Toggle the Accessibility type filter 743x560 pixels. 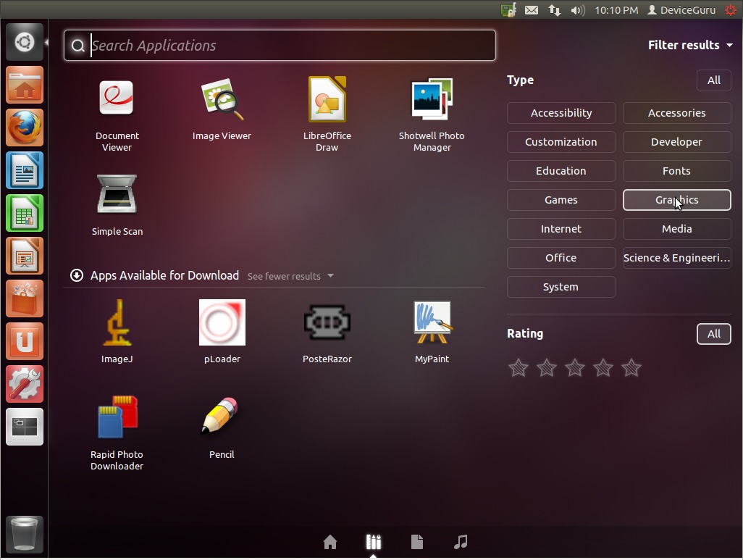[x=561, y=113]
